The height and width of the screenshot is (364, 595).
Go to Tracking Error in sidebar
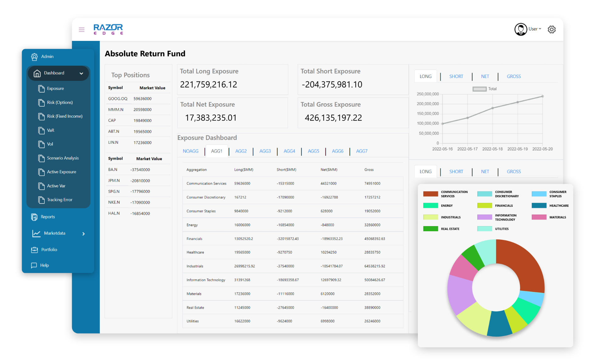59,200
